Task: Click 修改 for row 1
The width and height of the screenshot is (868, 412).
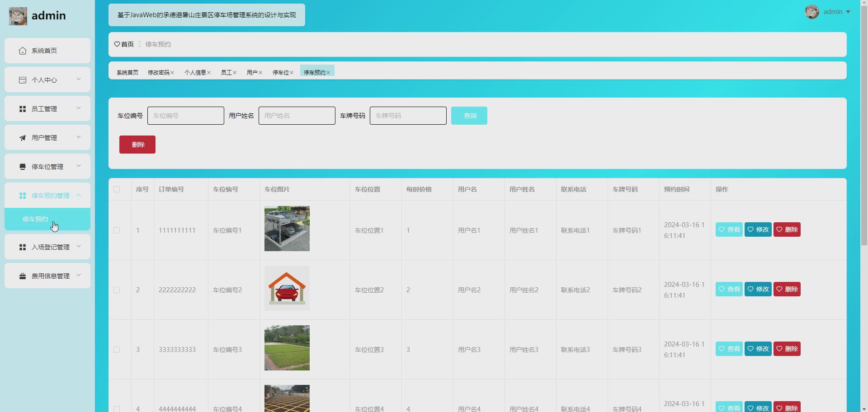Action: click(758, 229)
